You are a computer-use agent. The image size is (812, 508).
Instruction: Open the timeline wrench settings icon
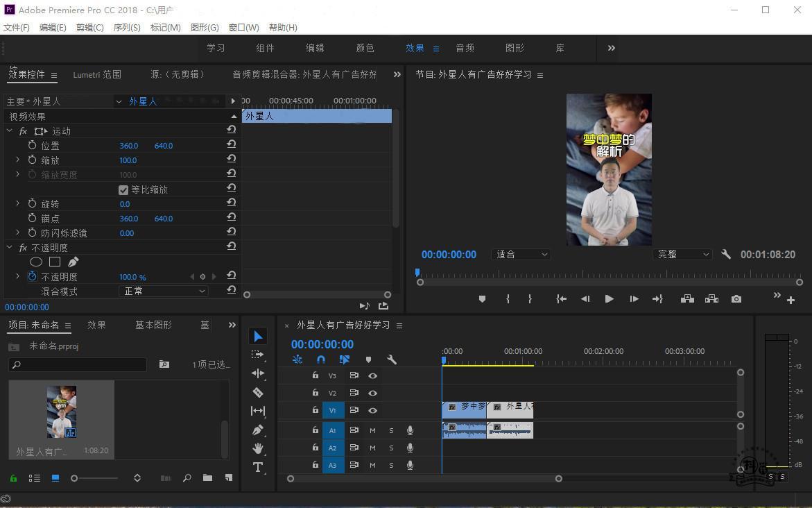tap(392, 359)
